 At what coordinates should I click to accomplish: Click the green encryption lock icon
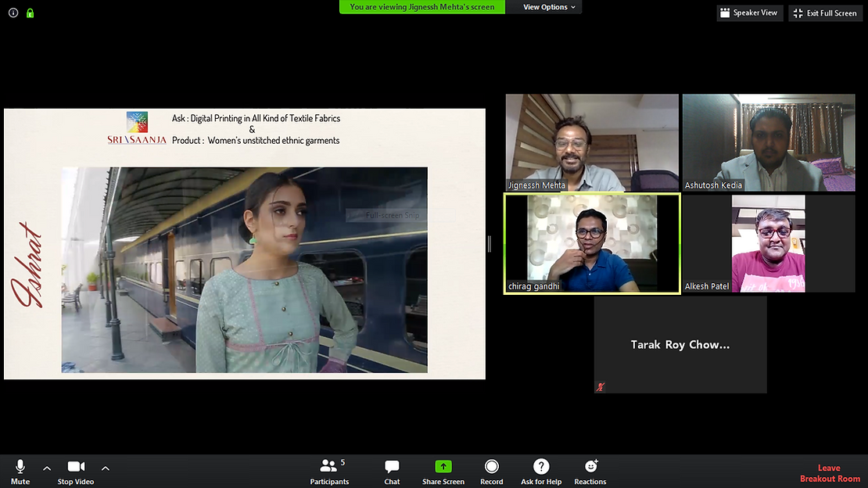tap(30, 13)
